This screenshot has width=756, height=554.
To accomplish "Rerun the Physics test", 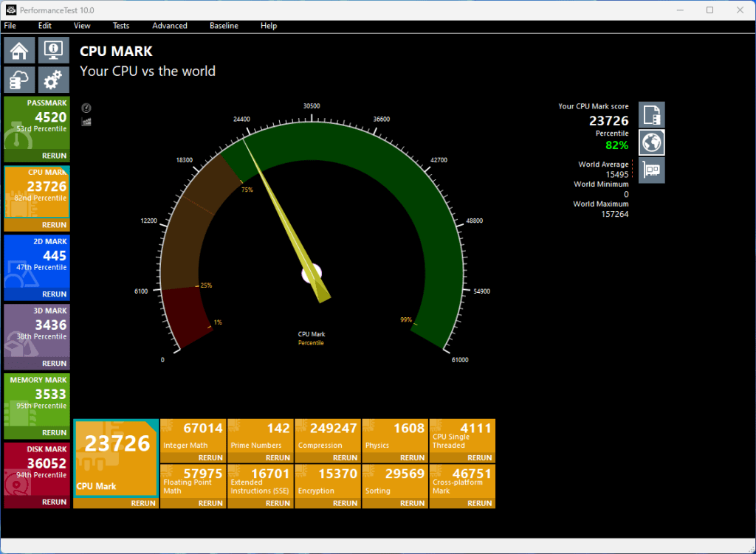I will [395, 457].
